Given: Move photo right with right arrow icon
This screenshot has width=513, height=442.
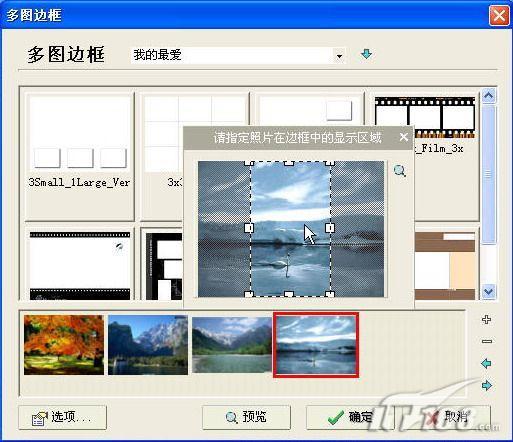Looking at the screenshot, I should [x=487, y=385].
